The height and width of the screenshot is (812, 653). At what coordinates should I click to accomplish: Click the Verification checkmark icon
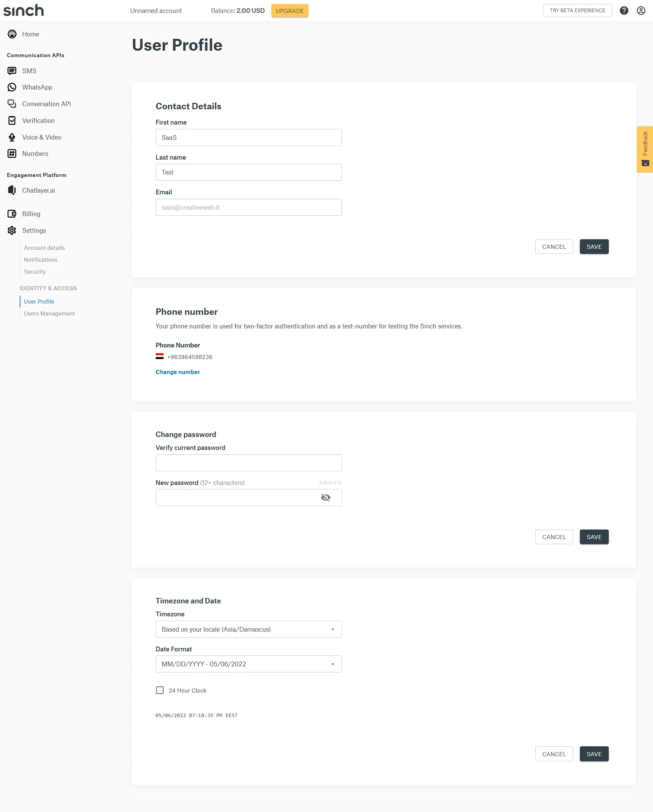(x=12, y=120)
